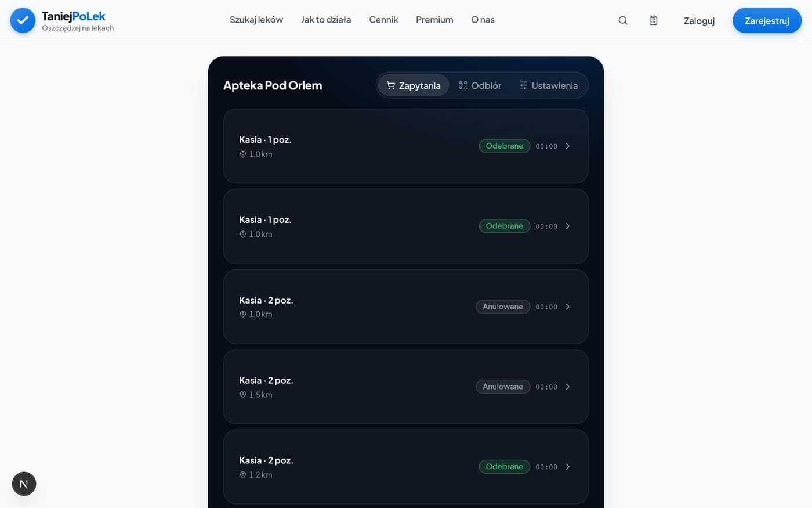Expand the Kasia request with 1,5 km distance

pyautogui.click(x=568, y=387)
